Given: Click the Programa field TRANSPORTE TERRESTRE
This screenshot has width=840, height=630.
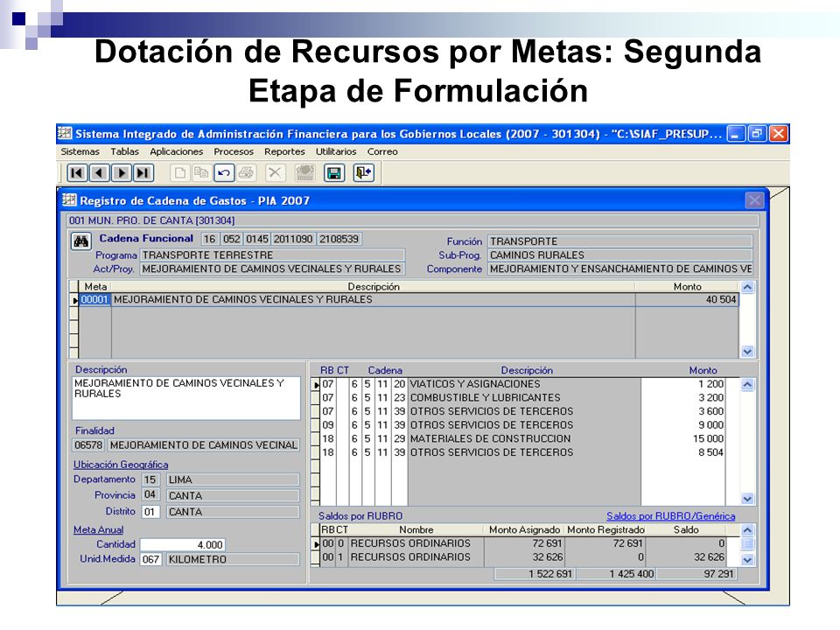Looking at the screenshot, I should 272,255.
